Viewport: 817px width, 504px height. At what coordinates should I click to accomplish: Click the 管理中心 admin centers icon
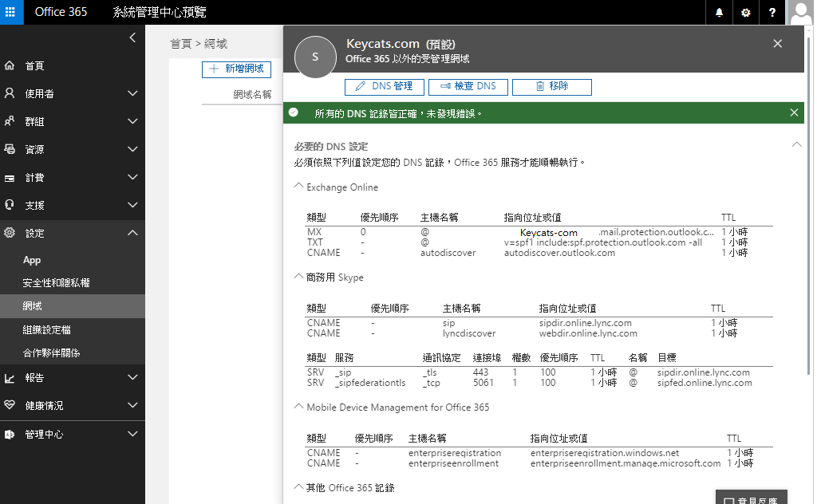tap(10, 434)
